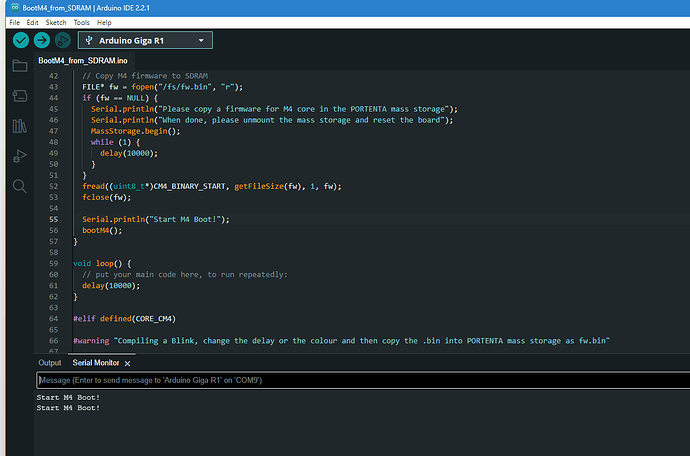This screenshot has height=456, width=690.
Task: Start the Debug play button
Action: click(61, 40)
